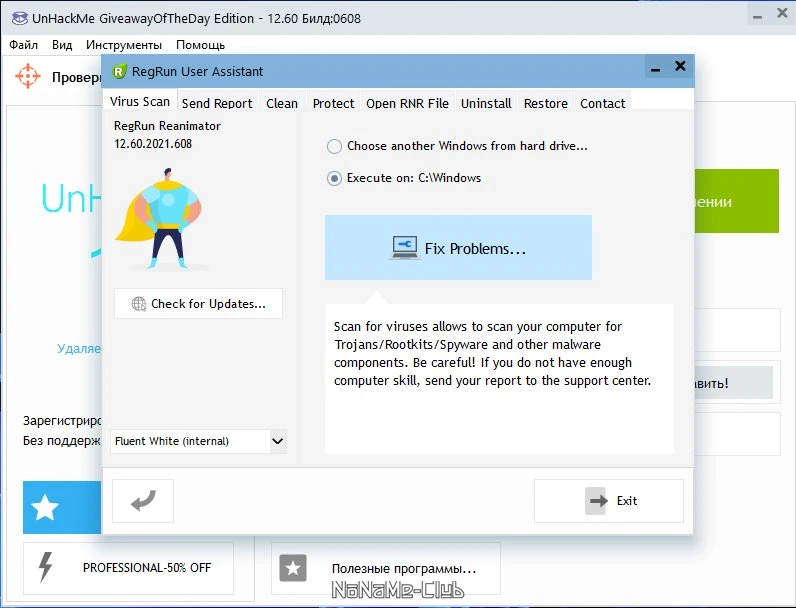The width and height of the screenshot is (796, 608).
Task: Click the orange crosshair scan icon
Action: coord(27,76)
